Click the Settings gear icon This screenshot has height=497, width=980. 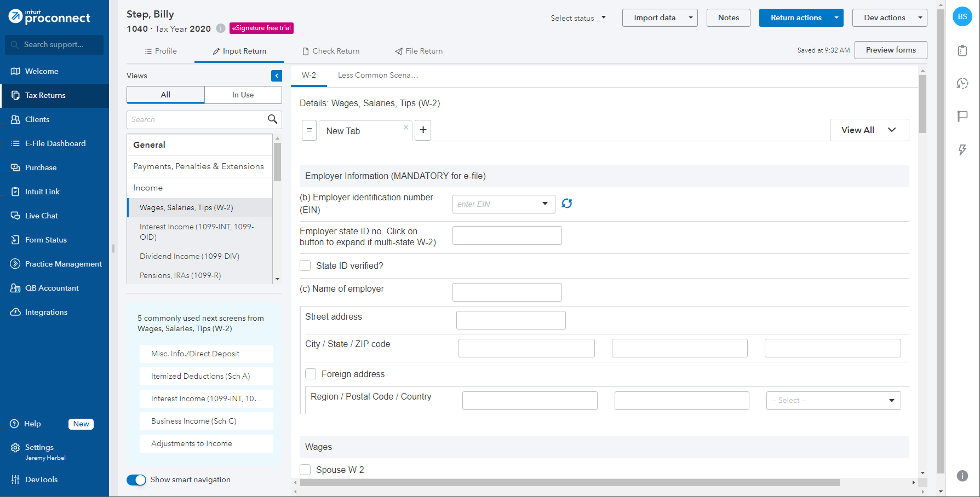pyautogui.click(x=15, y=448)
